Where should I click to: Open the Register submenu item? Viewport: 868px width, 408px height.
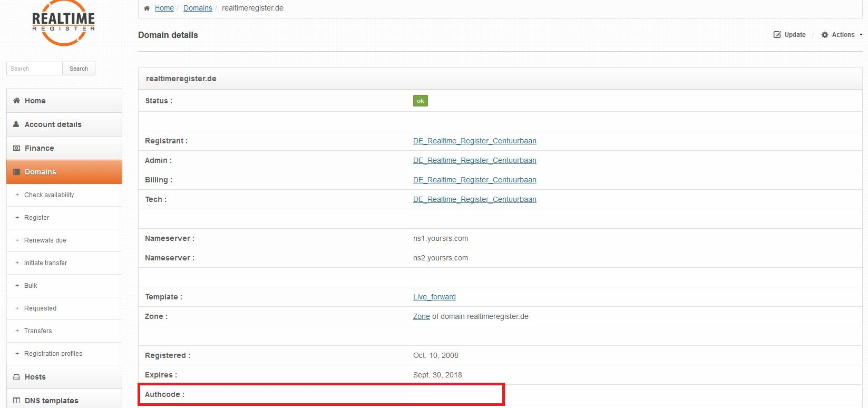36,218
